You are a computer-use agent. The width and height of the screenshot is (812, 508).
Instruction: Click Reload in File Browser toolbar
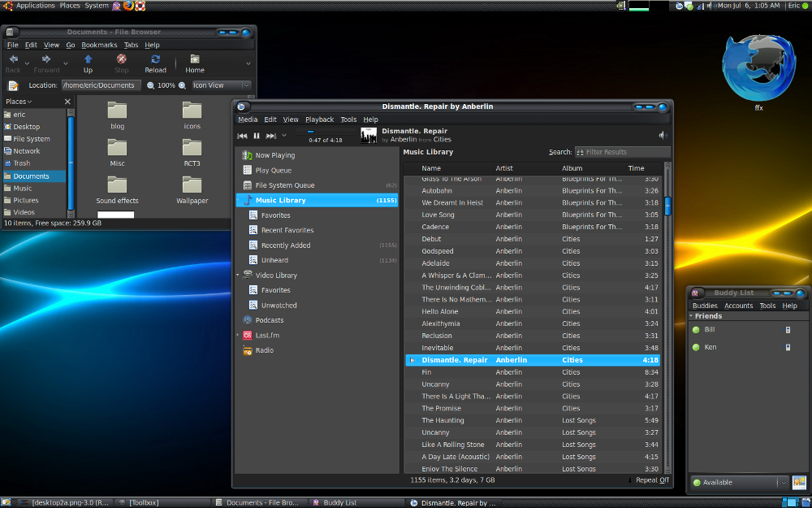155,63
